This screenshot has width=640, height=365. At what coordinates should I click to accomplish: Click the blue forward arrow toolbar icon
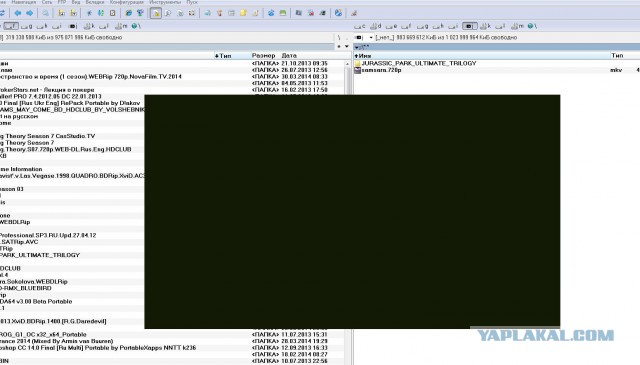point(30,13)
